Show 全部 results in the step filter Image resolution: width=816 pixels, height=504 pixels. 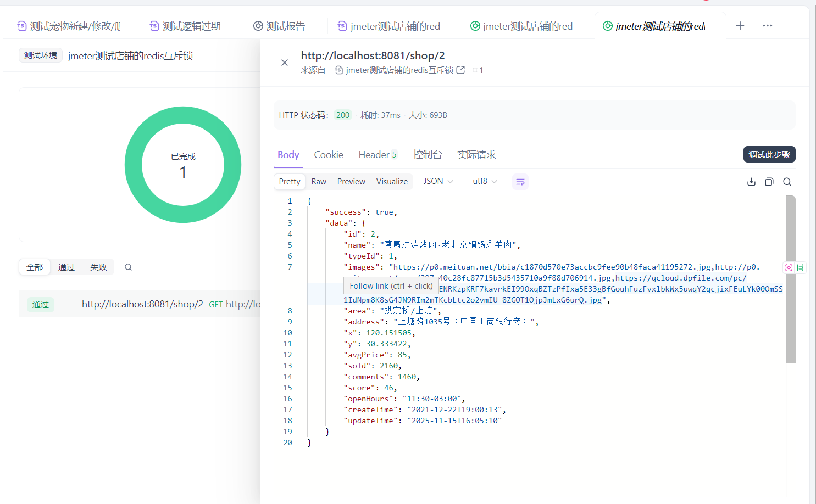point(35,267)
